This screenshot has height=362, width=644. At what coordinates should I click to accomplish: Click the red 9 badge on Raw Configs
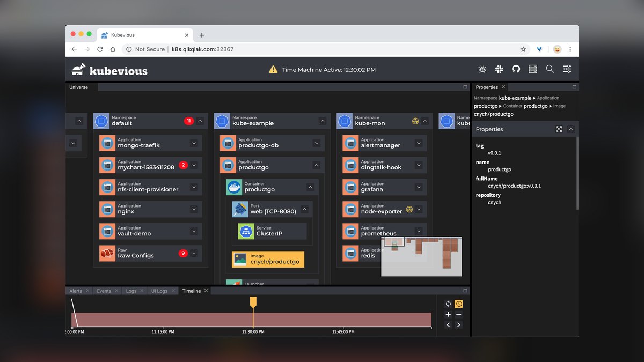click(x=183, y=253)
